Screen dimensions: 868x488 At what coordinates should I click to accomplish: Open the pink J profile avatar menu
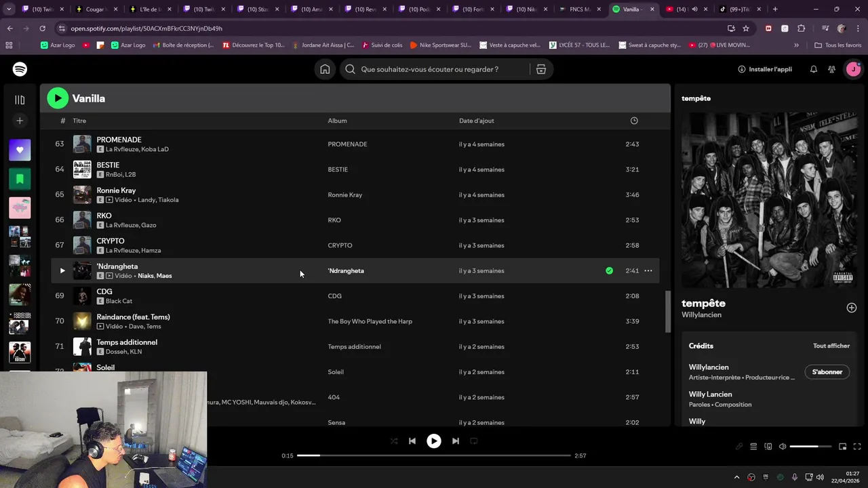tap(853, 69)
